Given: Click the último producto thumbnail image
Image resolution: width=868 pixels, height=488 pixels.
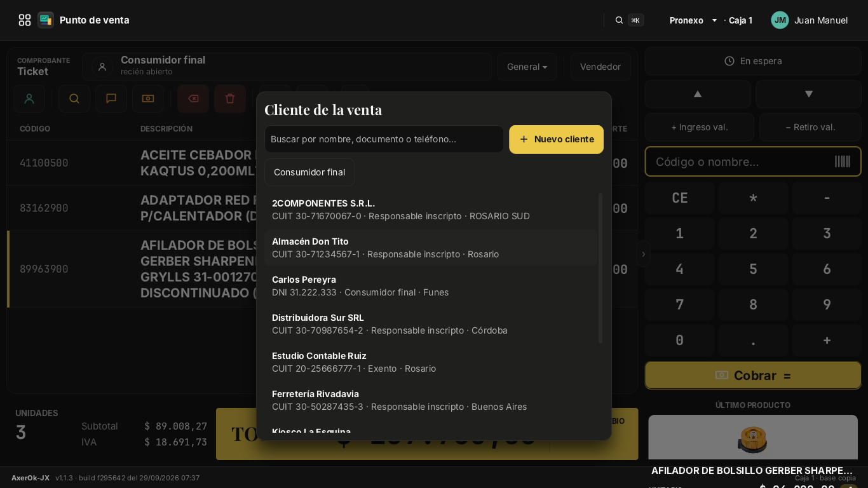Looking at the screenshot, I should (x=753, y=438).
